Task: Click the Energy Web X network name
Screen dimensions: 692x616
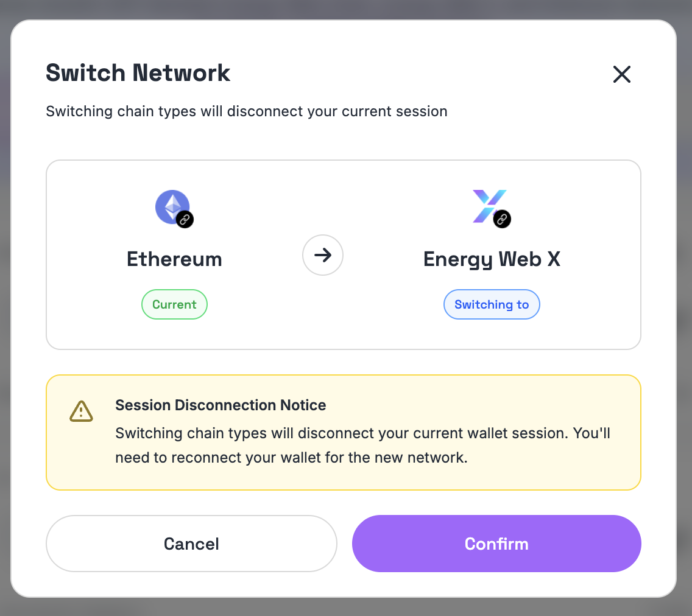Action: [492, 259]
